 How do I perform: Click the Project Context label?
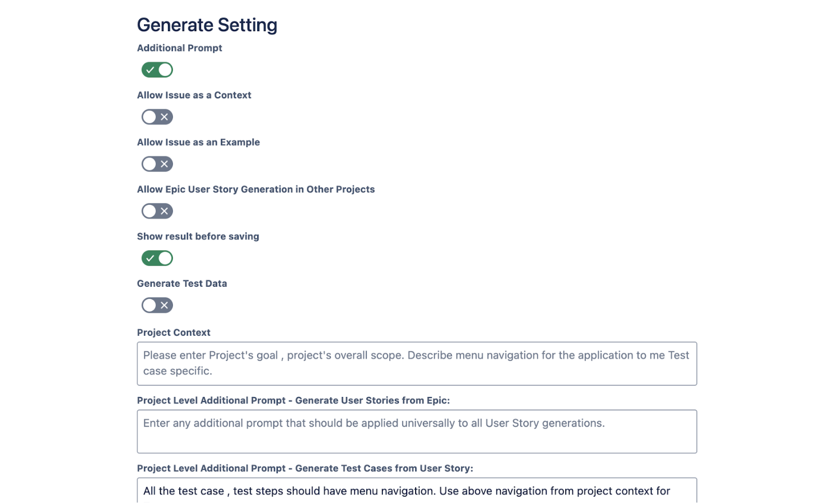point(174,332)
